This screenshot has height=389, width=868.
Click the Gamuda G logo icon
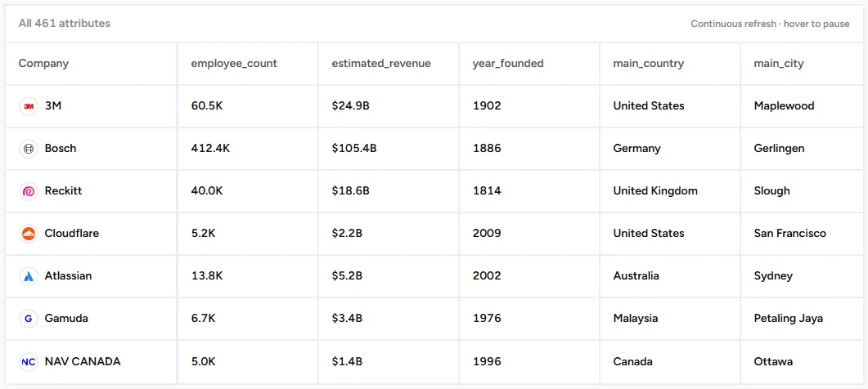click(29, 318)
